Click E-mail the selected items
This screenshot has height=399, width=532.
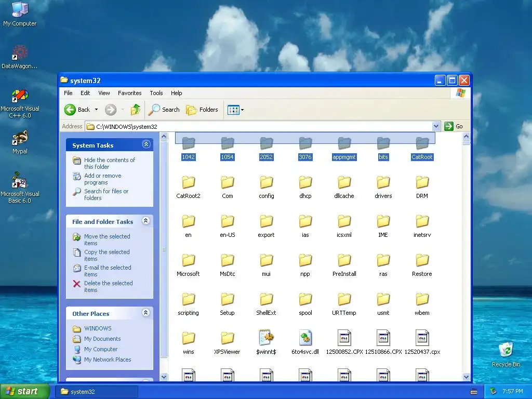(107, 271)
